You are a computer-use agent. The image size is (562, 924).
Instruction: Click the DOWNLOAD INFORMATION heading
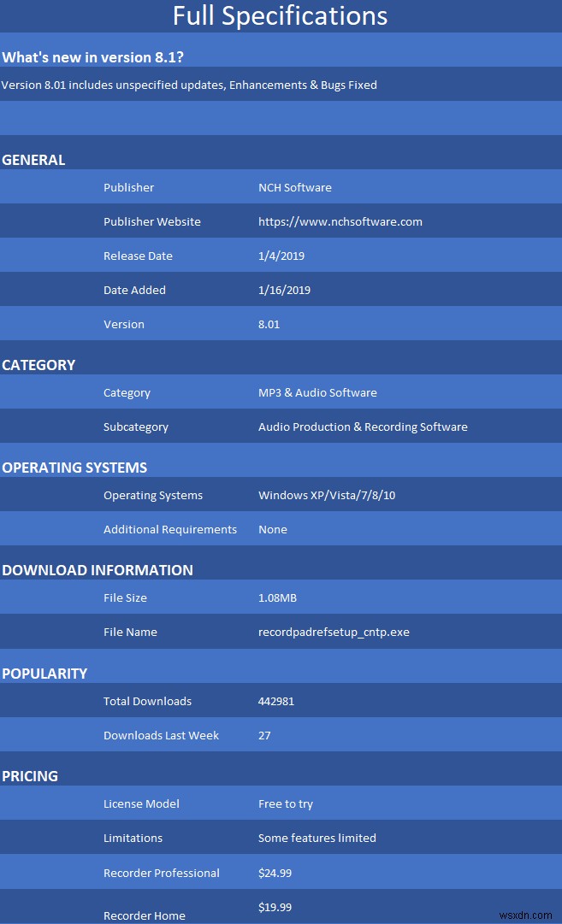98,570
